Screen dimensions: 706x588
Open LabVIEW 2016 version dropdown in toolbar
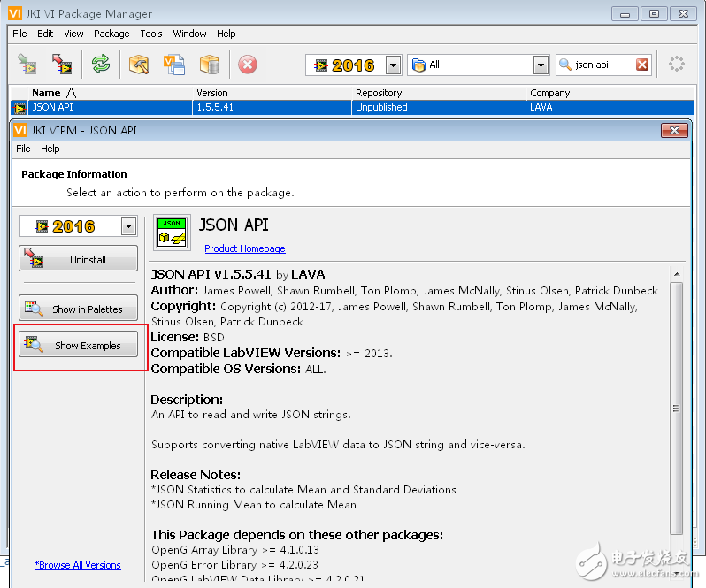(393, 65)
